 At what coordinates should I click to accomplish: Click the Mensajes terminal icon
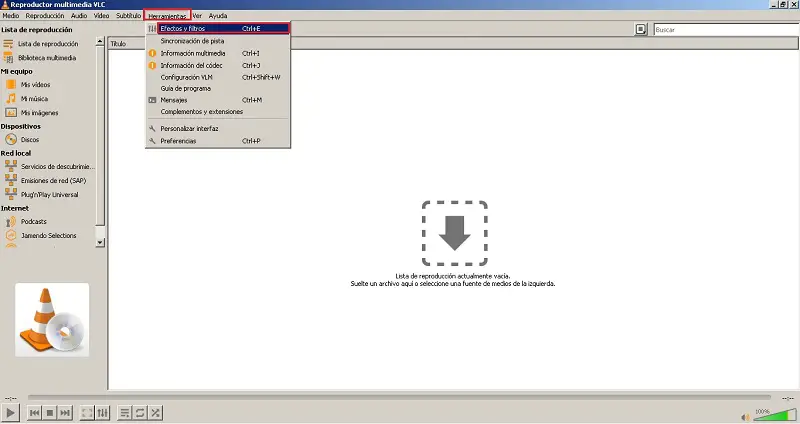152,100
